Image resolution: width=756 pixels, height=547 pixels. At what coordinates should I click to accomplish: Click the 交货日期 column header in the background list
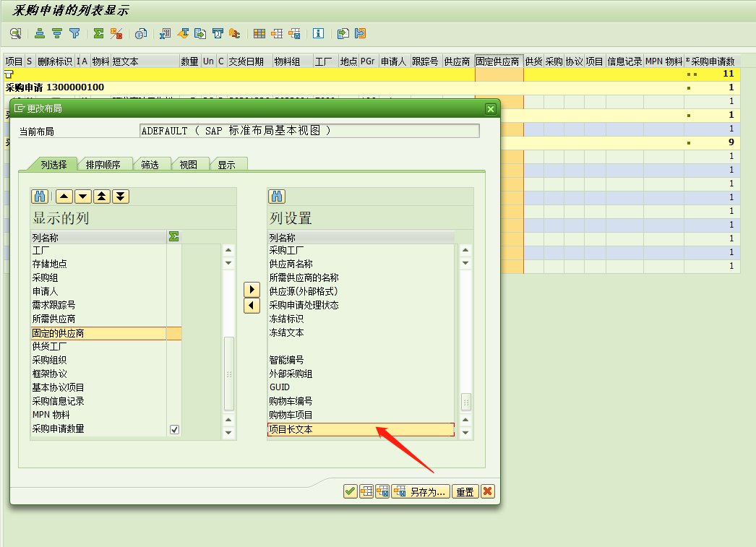(249, 61)
